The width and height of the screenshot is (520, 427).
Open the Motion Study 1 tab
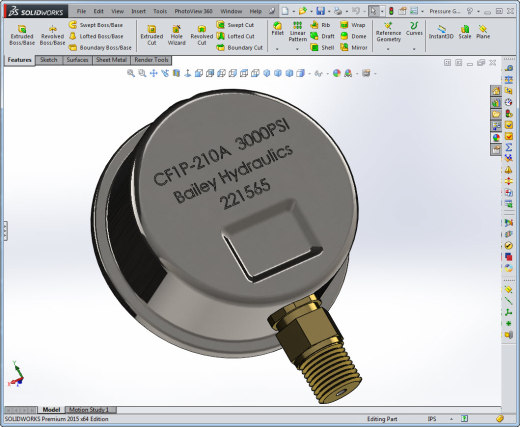coord(89,409)
